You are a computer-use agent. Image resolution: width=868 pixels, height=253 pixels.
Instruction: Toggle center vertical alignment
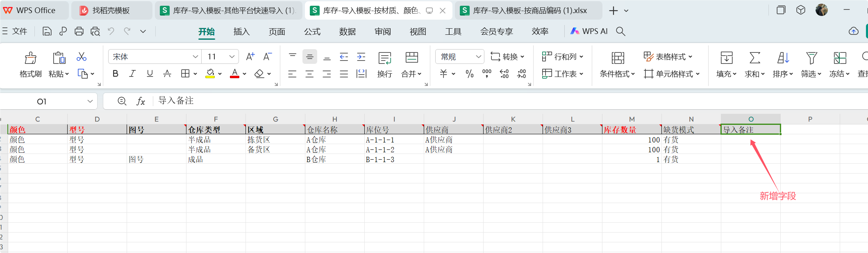310,56
